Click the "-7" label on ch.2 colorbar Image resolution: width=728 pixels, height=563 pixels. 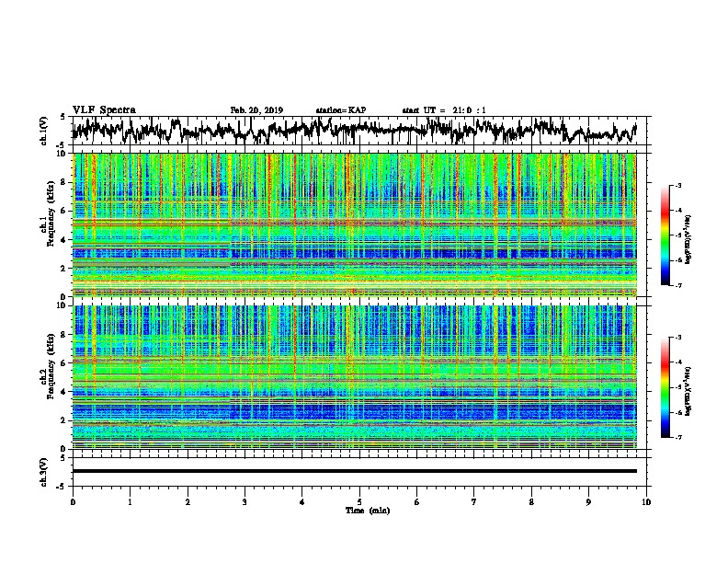677,437
